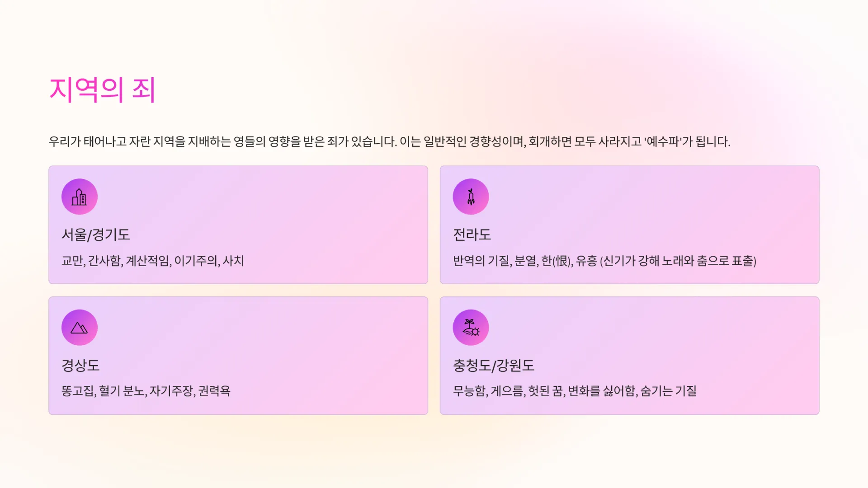Click the description text starting with '무능함'
This screenshot has height=488, width=868.
pos(574,391)
